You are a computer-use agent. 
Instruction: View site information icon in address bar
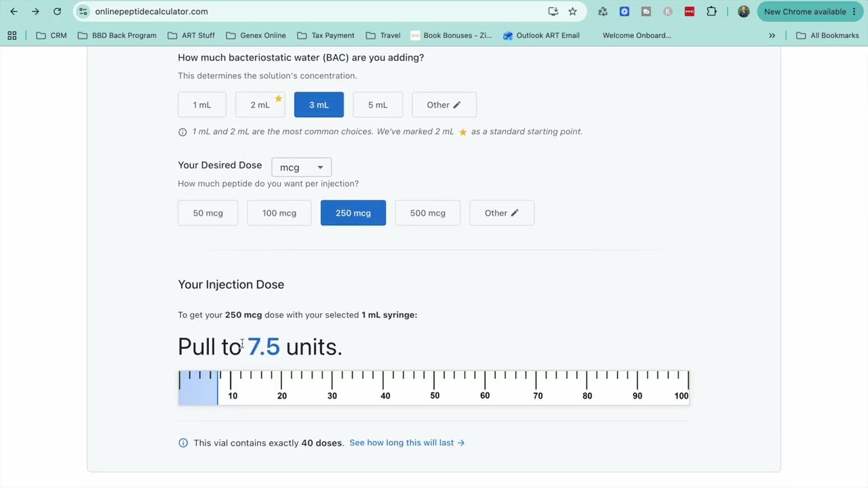[x=83, y=12]
